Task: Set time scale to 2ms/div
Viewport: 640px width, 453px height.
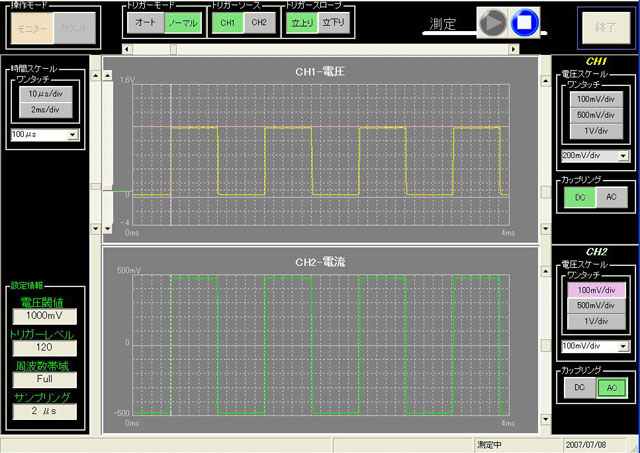Action: click(46, 110)
